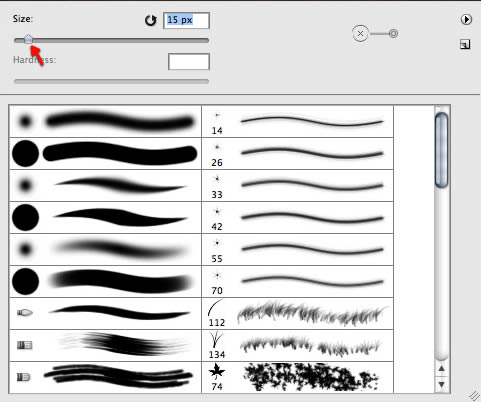Click the scrollbar down arrow in brush list
481x402 pixels.
(442, 384)
